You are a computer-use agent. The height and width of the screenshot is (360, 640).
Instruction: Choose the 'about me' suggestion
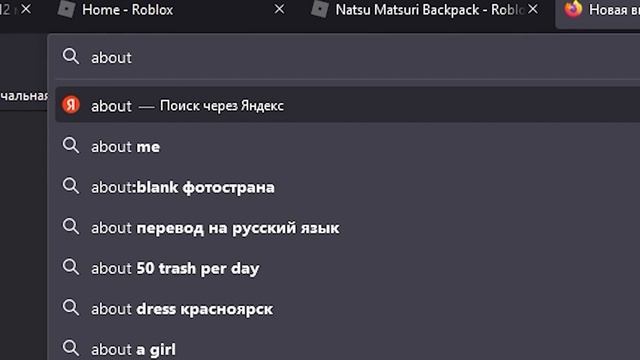click(x=348, y=147)
